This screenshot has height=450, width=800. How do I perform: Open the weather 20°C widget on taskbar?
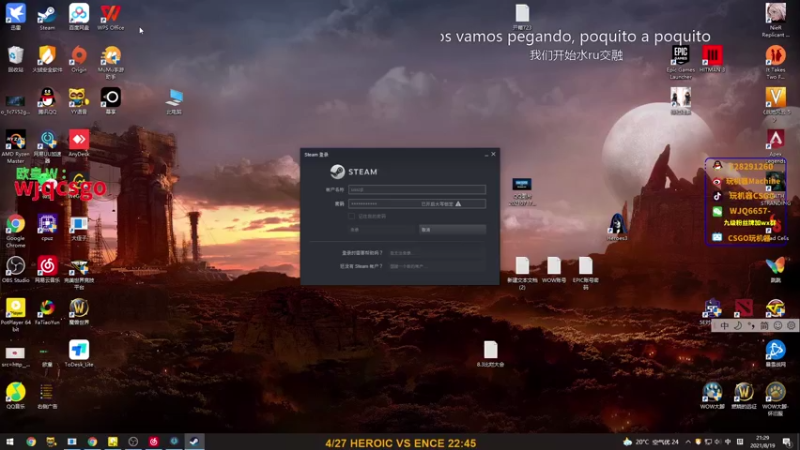click(651, 442)
